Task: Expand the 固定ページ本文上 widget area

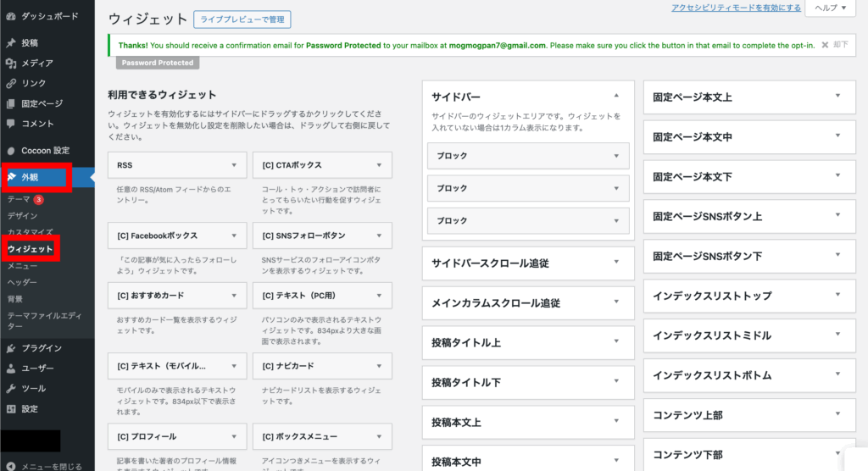Action: pos(837,97)
